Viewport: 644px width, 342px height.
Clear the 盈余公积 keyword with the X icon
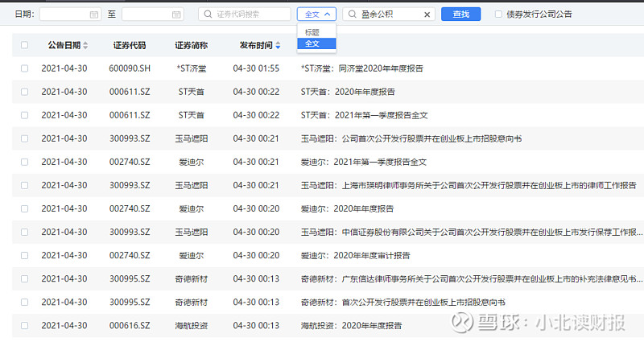pyautogui.click(x=427, y=14)
